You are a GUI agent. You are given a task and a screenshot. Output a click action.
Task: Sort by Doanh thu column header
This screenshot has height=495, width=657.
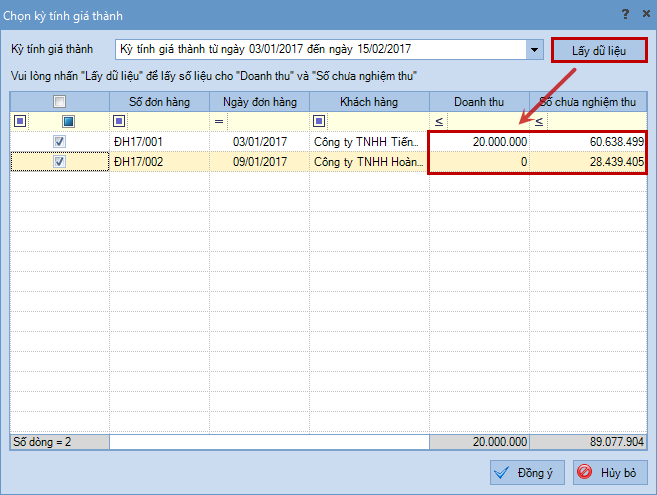(479, 101)
